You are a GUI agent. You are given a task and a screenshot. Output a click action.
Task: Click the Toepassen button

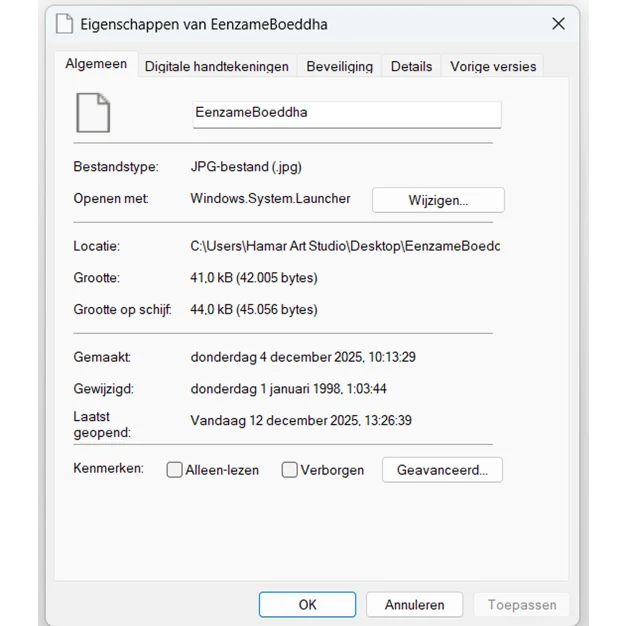pyautogui.click(x=522, y=604)
